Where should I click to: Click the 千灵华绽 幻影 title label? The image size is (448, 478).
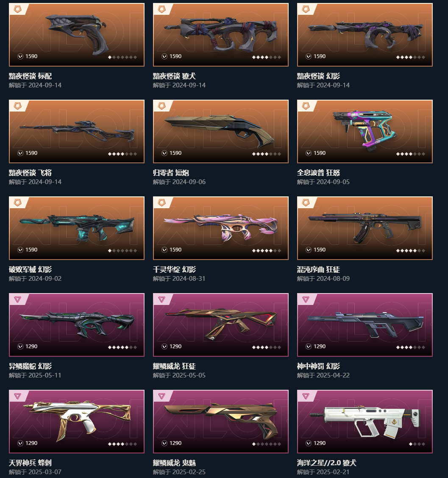175,269
